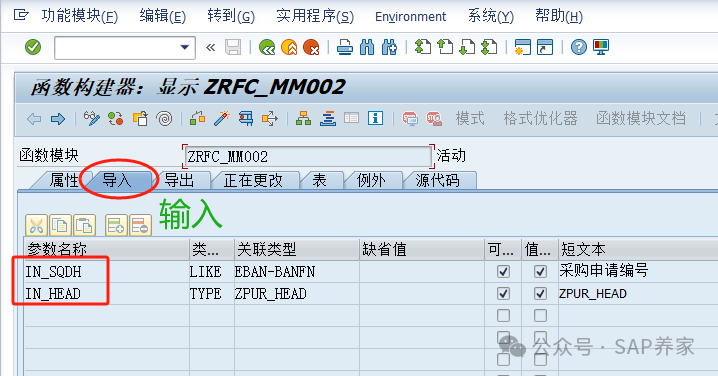Click the Set/Delete Session Breakpoint icon
This screenshot has height=376, width=718.
pyautogui.click(x=410, y=119)
